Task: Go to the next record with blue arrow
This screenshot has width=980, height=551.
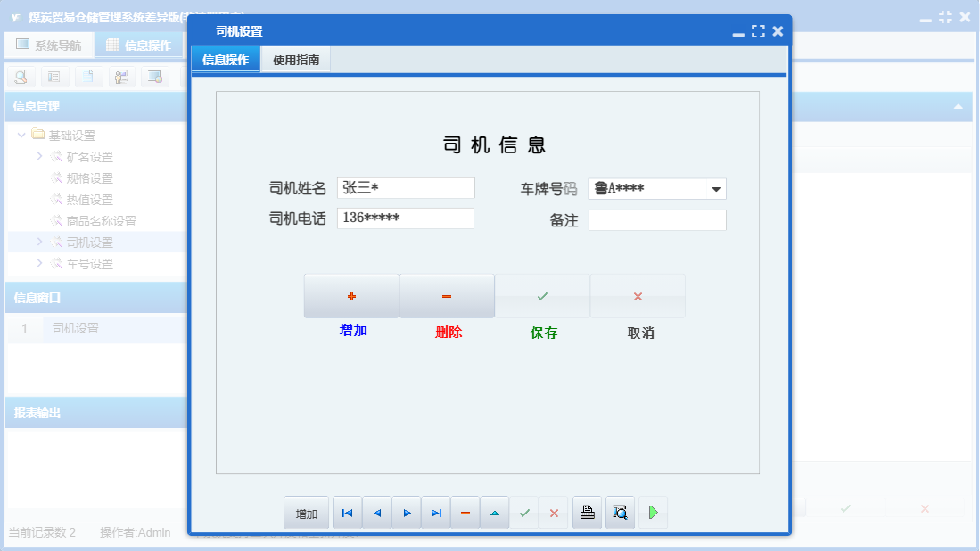Action: click(406, 512)
